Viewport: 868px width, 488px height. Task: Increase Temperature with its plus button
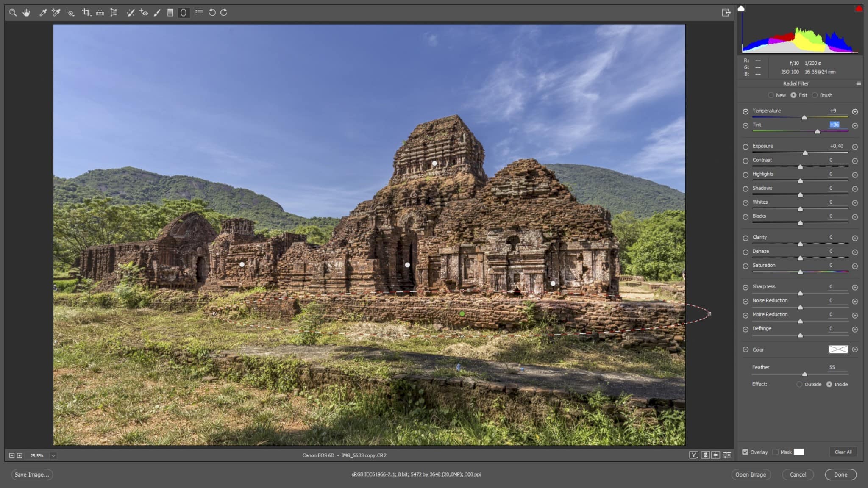(x=855, y=112)
